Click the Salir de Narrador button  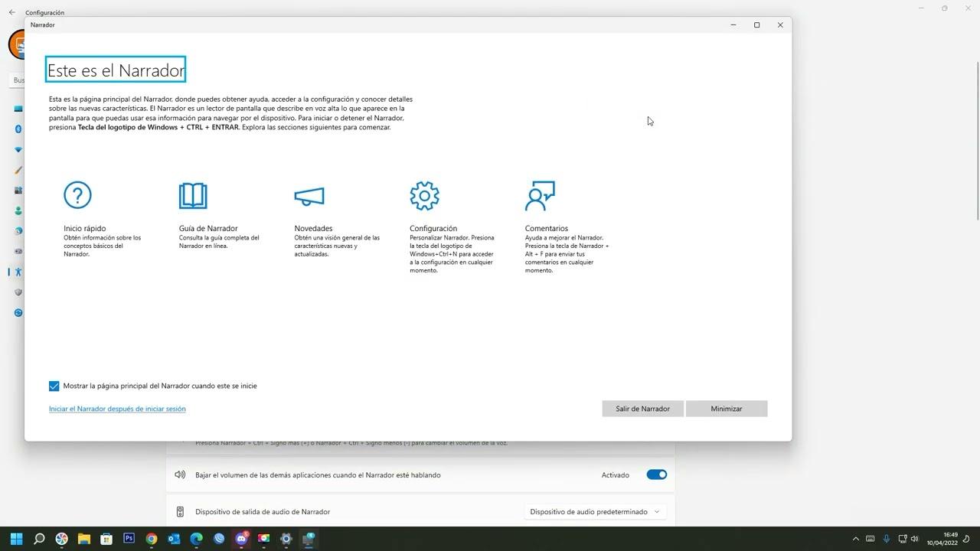[x=642, y=409]
